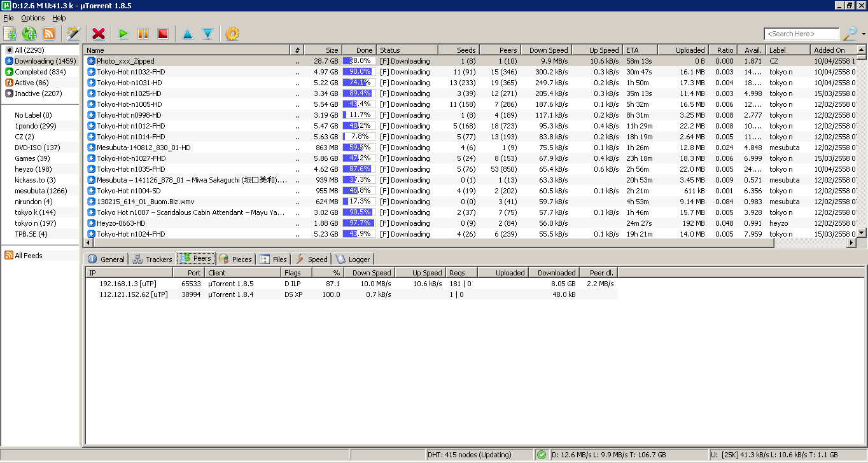Click the green network status check icon

point(542,455)
